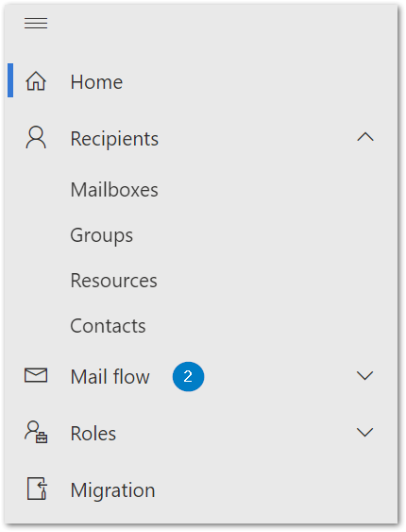Open Groups under Recipients
The image size is (406, 532).
[101, 236]
